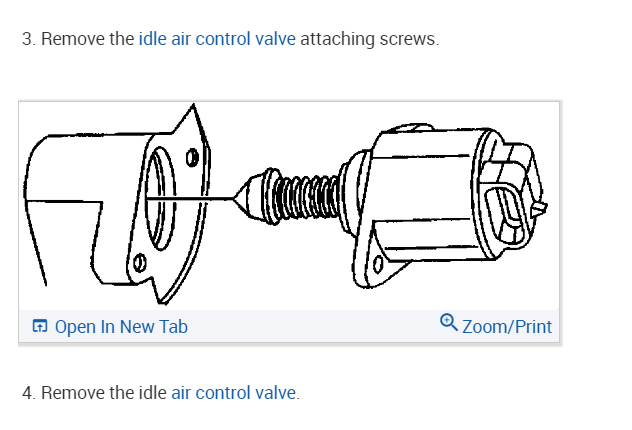Viewport: 632px width, 430px height.
Task: Click the "Open In New Tab" text
Action: click(x=121, y=327)
